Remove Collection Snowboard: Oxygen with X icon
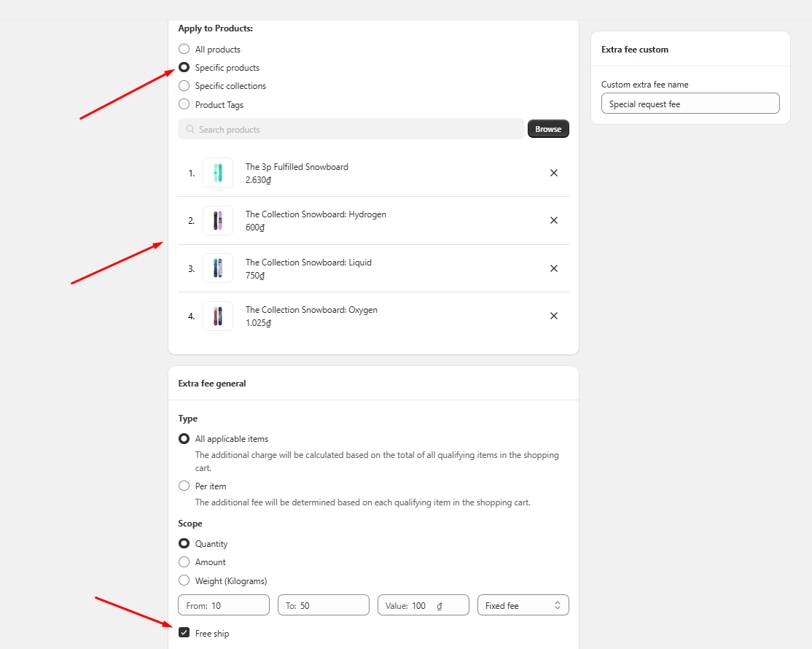812x649 pixels. [x=554, y=316]
